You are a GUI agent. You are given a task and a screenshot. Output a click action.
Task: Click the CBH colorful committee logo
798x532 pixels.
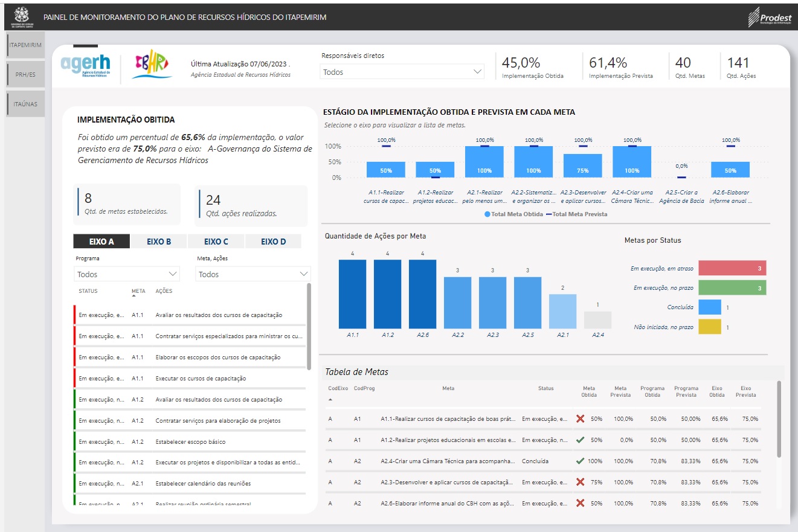coord(152,65)
